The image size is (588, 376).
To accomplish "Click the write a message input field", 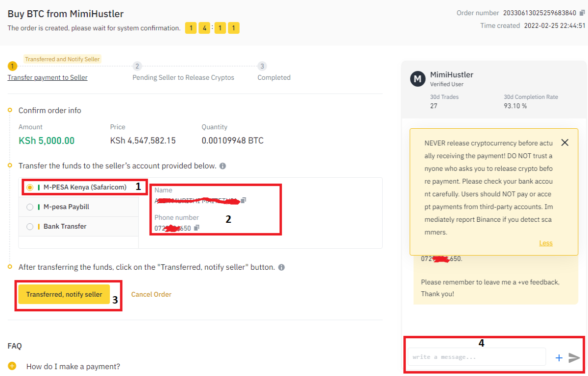I will pos(477,357).
